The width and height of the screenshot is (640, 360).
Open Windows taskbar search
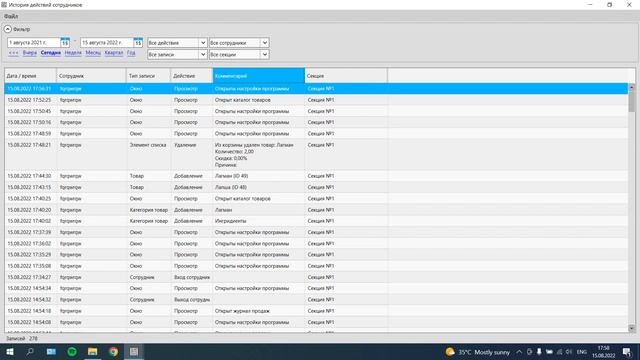(x=30, y=352)
